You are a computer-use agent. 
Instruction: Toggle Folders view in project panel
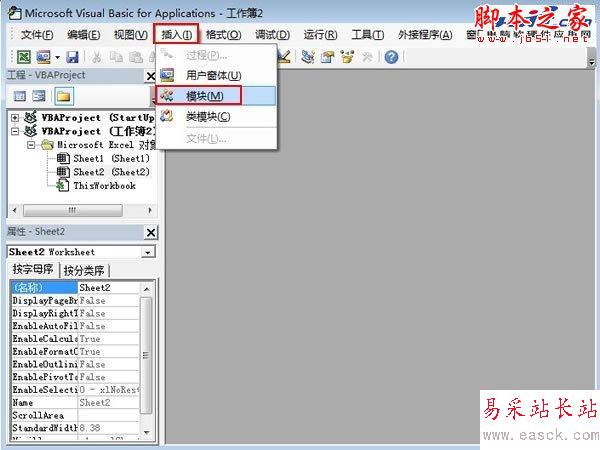pos(64,96)
